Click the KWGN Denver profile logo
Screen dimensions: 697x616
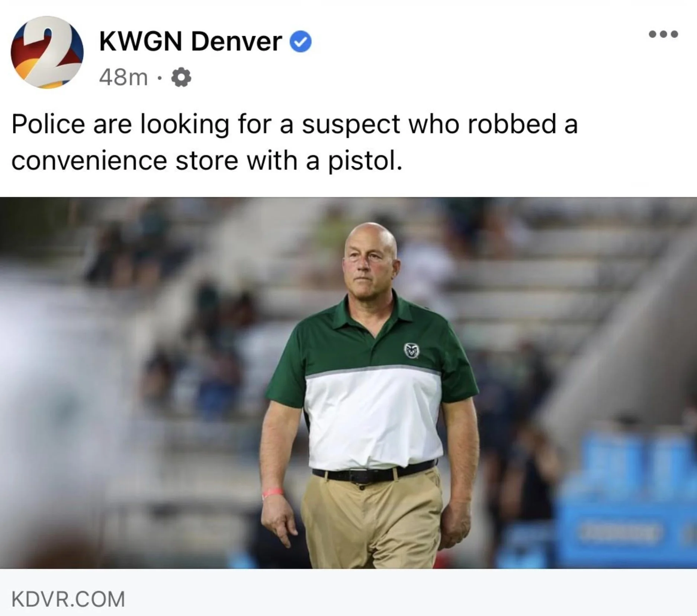coord(47,52)
